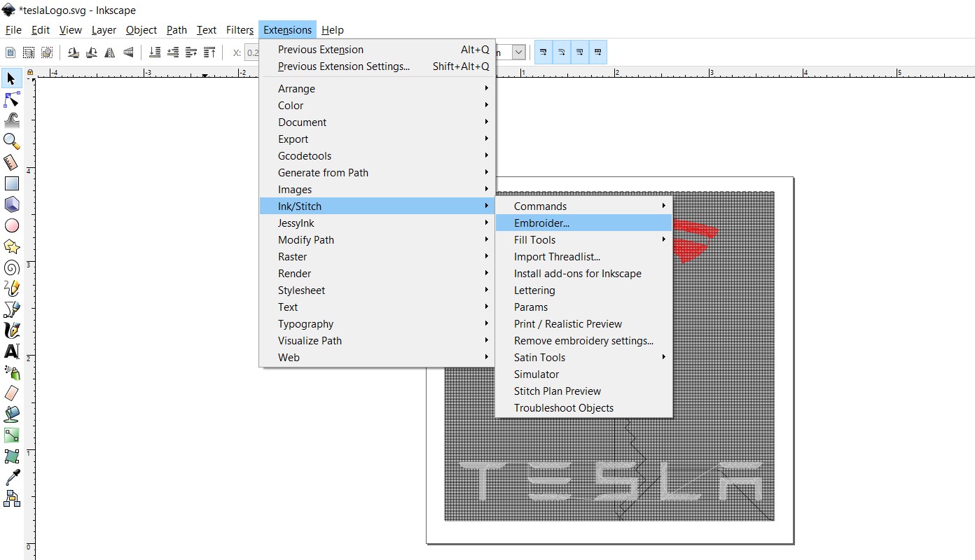Image resolution: width=975 pixels, height=560 pixels.
Task: Click the Deselect toolbar icon
Action: click(x=47, y=52)
